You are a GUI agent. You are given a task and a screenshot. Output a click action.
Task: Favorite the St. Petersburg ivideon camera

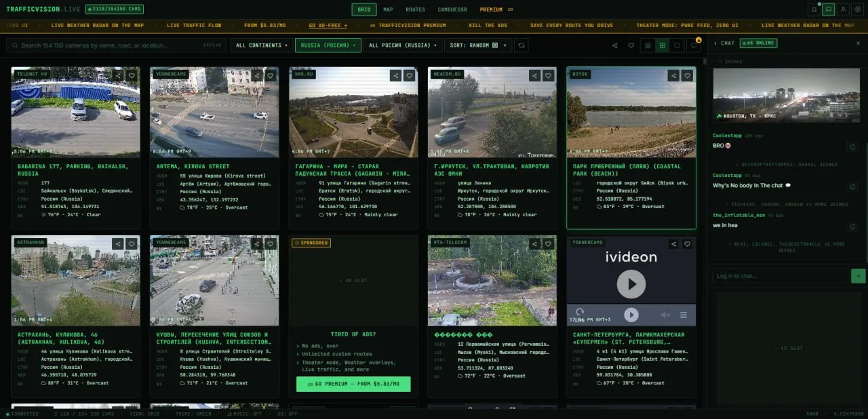(687, 243)
